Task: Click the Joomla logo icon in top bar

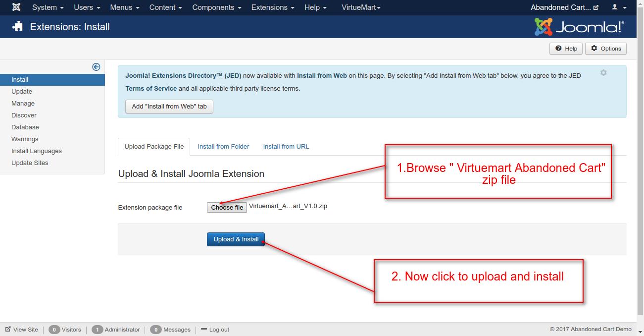Action: [x=16, y=7]
